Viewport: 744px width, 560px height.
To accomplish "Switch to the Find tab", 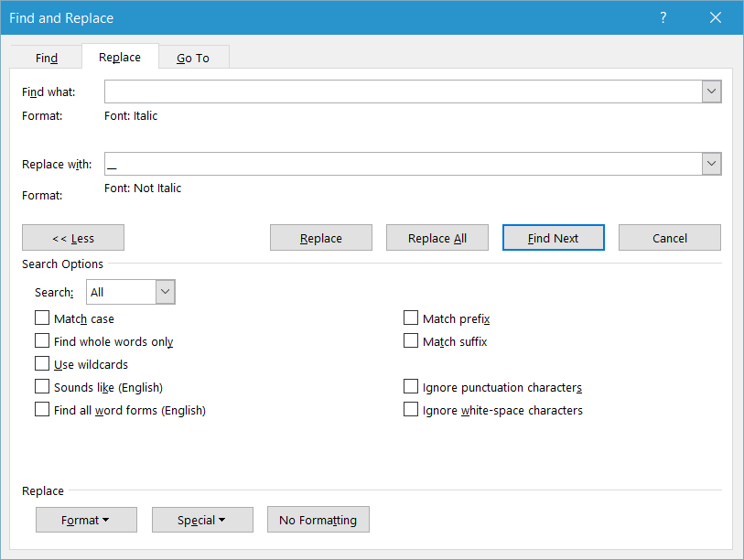I will coord(46,56).
